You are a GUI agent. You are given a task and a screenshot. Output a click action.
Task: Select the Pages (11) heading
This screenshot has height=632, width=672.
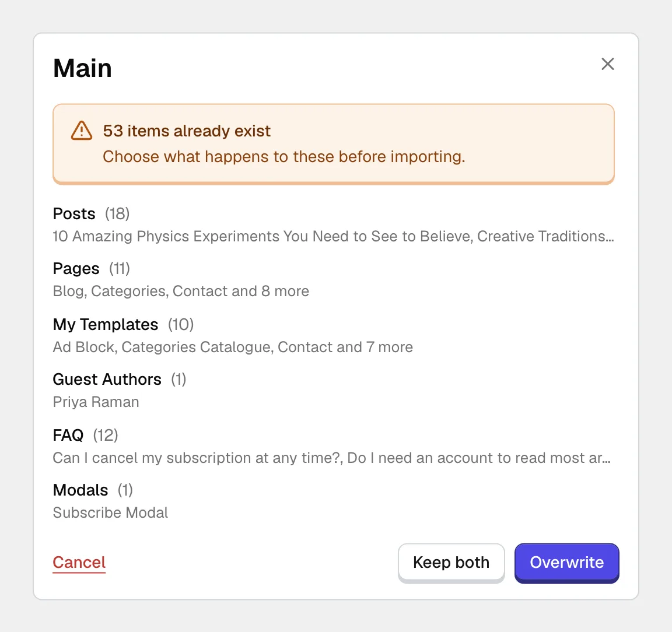91,269
